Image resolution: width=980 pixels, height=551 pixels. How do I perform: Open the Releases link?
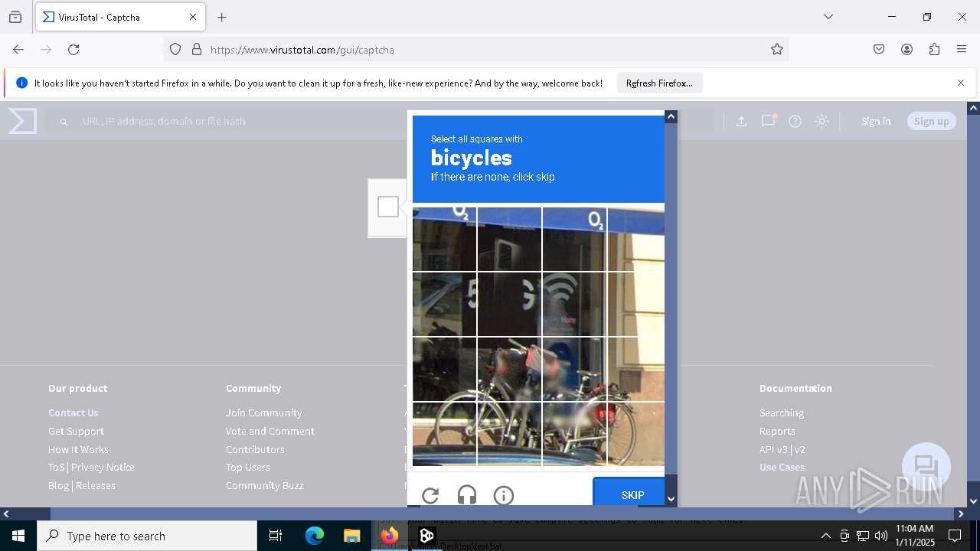point(96,485)
